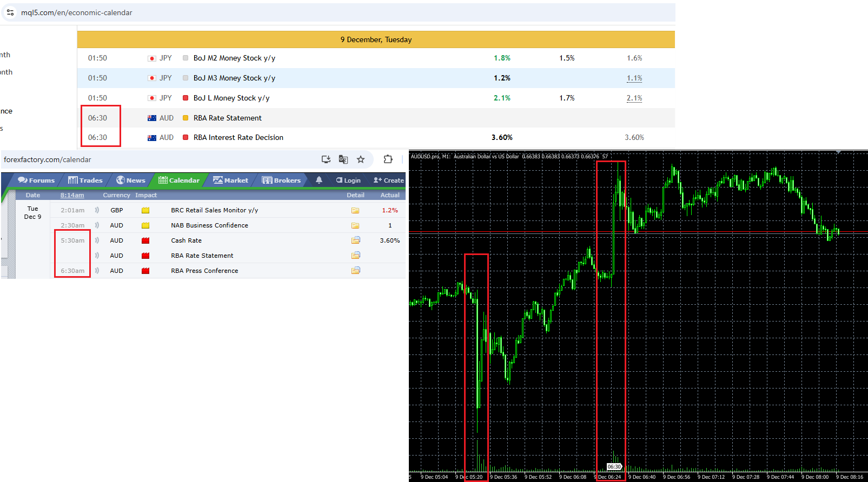Click the red impact icon for Cash Rate
Screen dimensions: 868x482
click(x=145, y=240)
